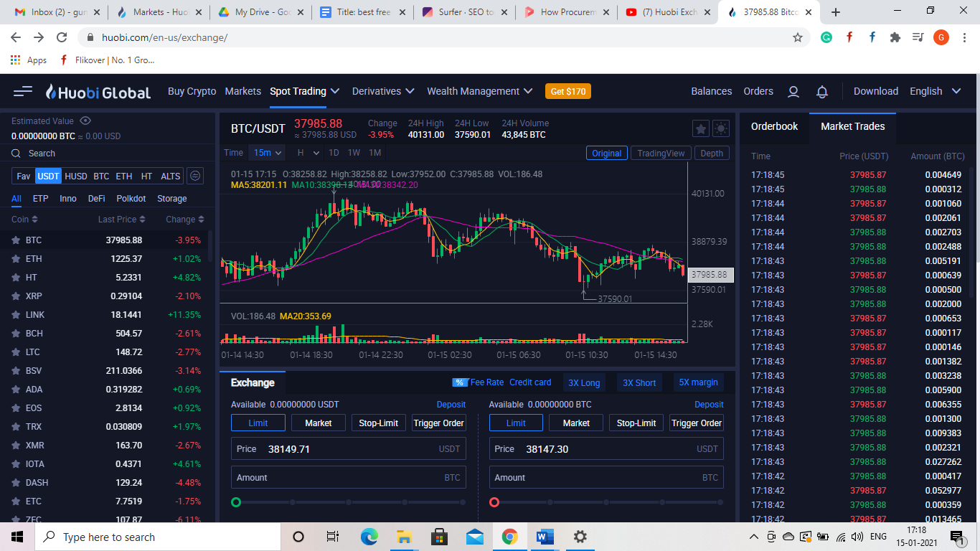The width and height of the screenshot is (980, 551).
Task: Open the Windows Start menu
Action: coord(17,537)
